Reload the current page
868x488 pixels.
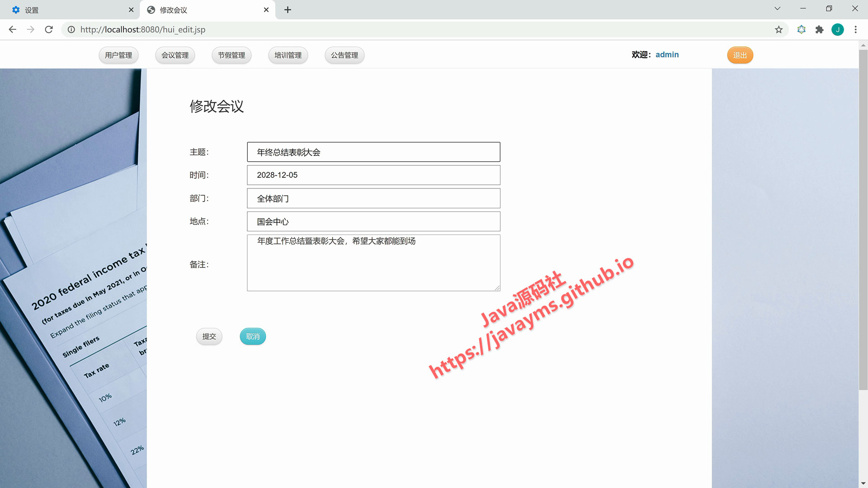(49, 29)
